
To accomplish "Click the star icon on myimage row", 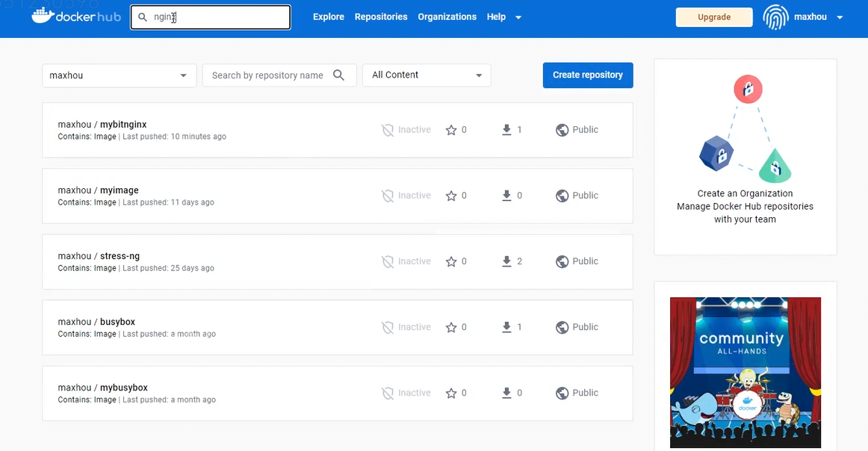I will pyautogui.click(x=451, y=196).
